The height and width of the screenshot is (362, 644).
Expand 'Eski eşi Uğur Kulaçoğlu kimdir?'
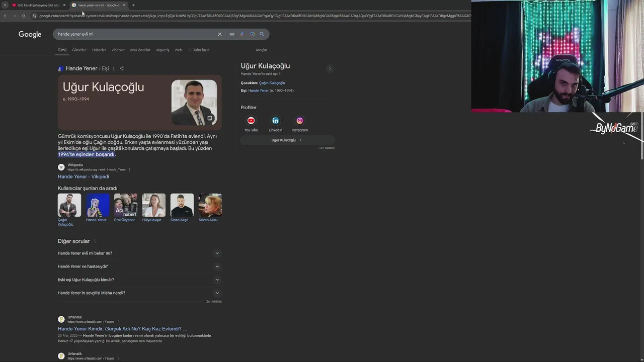139,280
